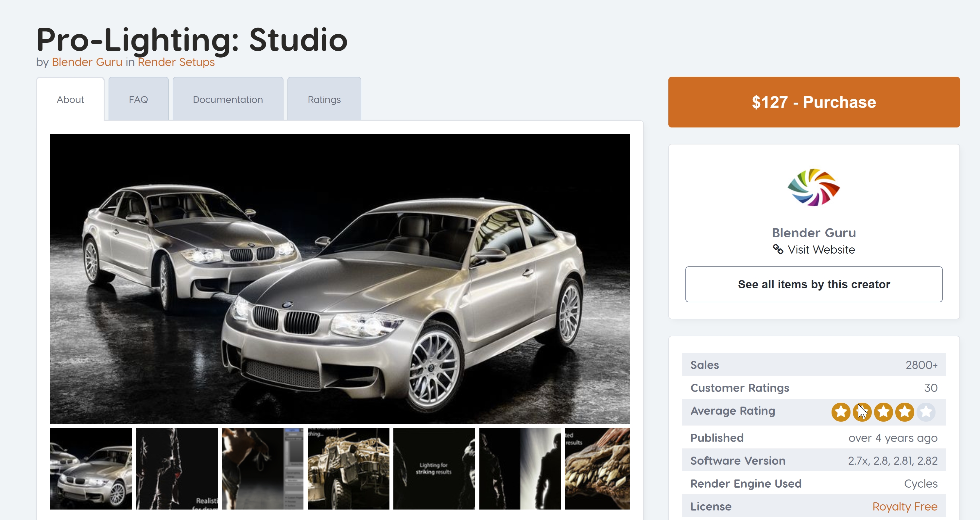Click the Visit Website link

pyautogui.click(x=821, y=250)
